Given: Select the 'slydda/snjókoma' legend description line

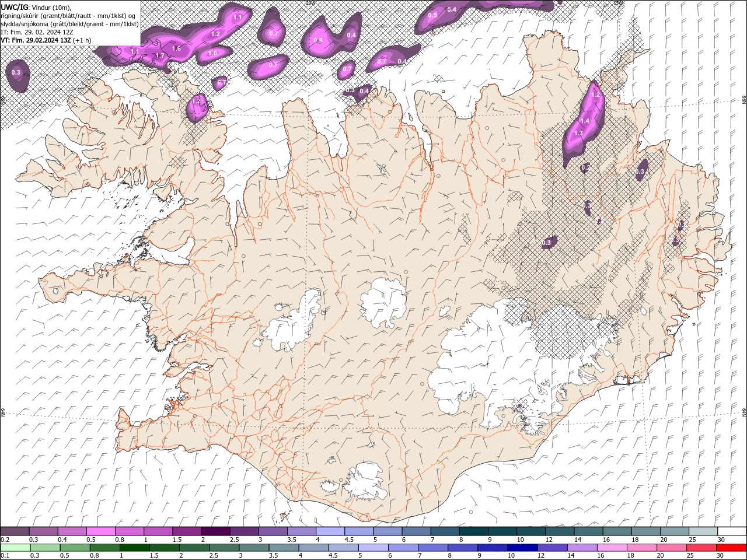Looking at the screenshot, I should click(69, 24).
